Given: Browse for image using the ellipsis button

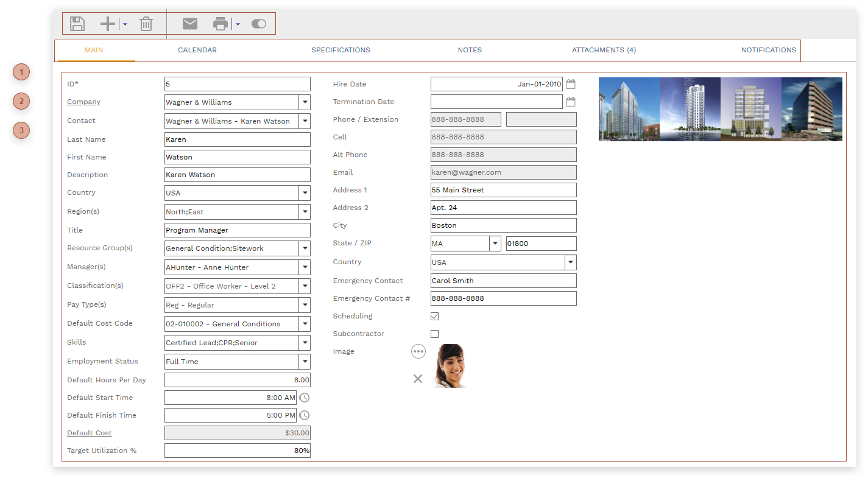Looking at the screenshot, I should (418, 351).
